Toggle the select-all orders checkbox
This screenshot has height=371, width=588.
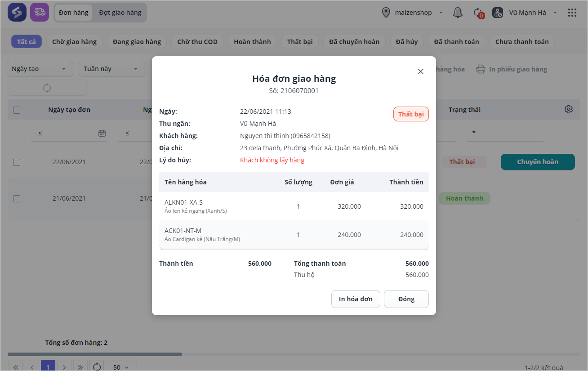click(17, 110)
